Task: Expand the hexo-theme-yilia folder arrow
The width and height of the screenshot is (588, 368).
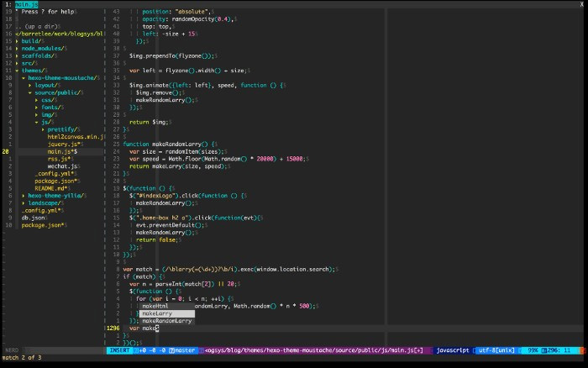Action: [24, 195]
